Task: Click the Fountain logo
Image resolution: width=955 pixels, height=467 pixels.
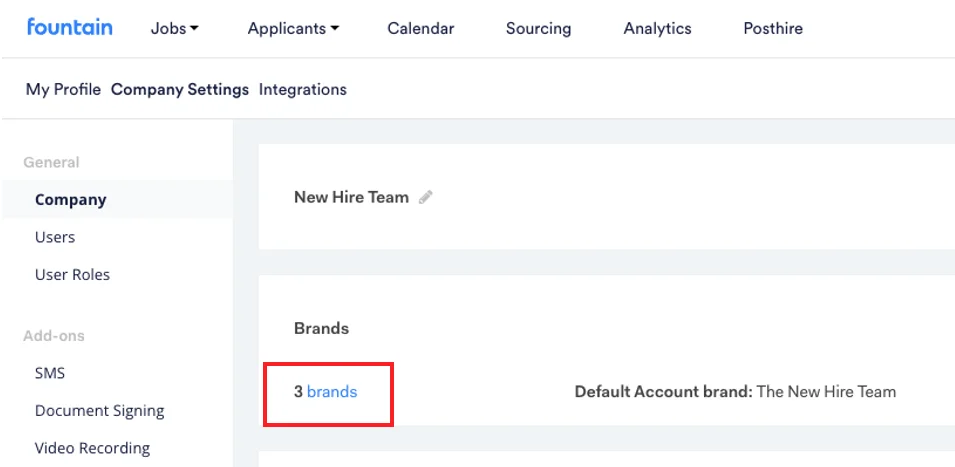Action: pos(69,27)
